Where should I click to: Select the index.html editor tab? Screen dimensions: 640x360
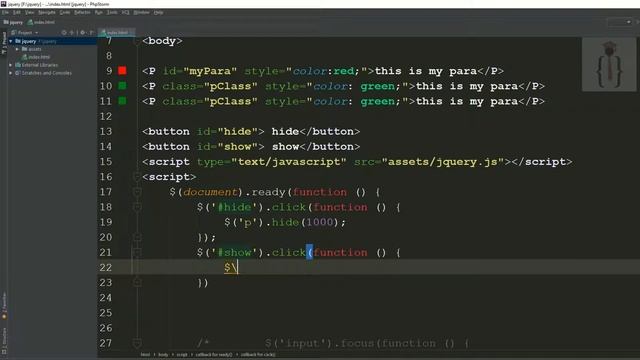[117, 33]
